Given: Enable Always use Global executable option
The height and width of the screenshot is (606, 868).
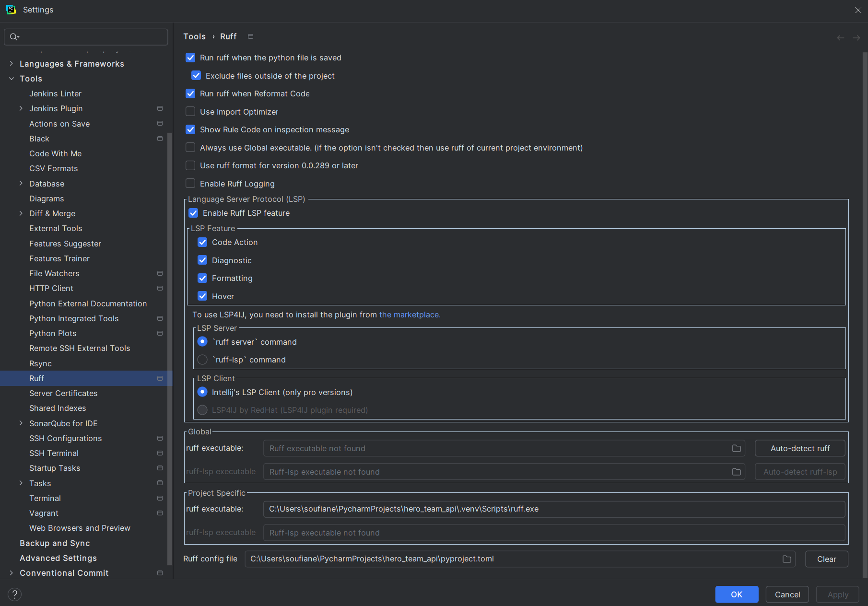Looking at the screenshot, I should click(190, 147).
